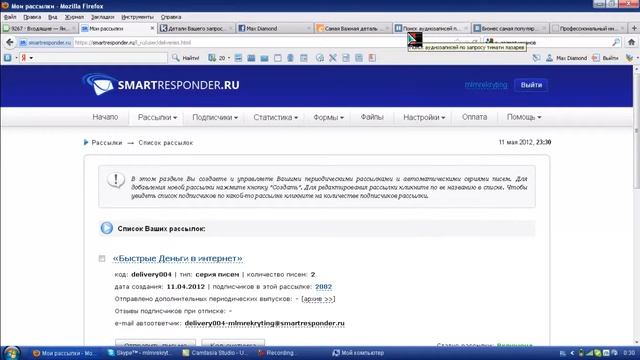Open a new tab with the plus button
640x360 pixels.
point(634,28)
